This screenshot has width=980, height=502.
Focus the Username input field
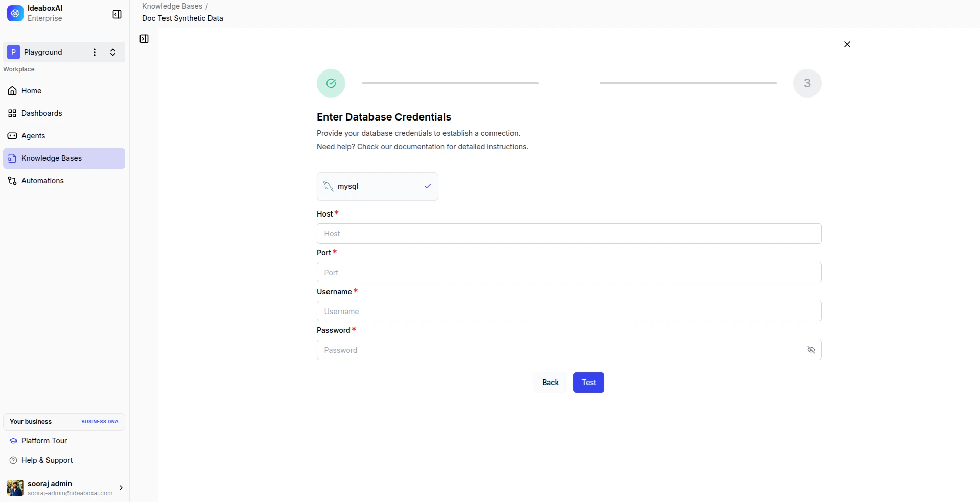click(569, 311)
